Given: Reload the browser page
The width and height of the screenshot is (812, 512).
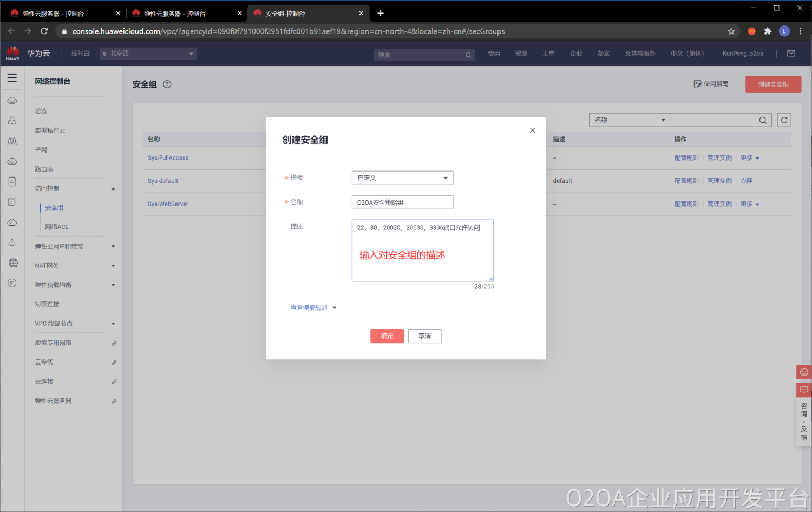Looking at the screenshot, I should 44,31.
